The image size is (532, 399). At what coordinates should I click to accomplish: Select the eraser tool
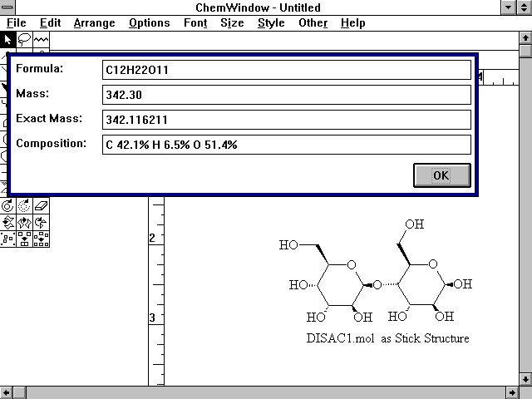coord(42,205)
